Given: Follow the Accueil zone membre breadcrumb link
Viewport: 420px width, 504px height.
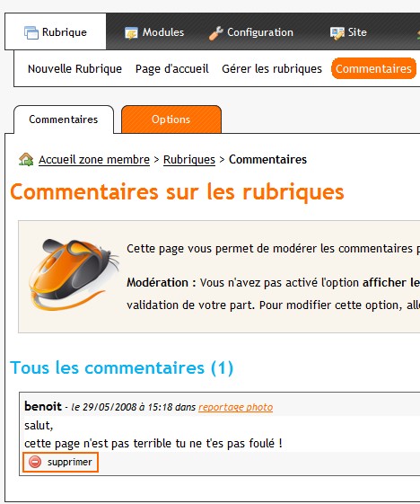Looking at the screenshot, I should click(x=94, y=160).
